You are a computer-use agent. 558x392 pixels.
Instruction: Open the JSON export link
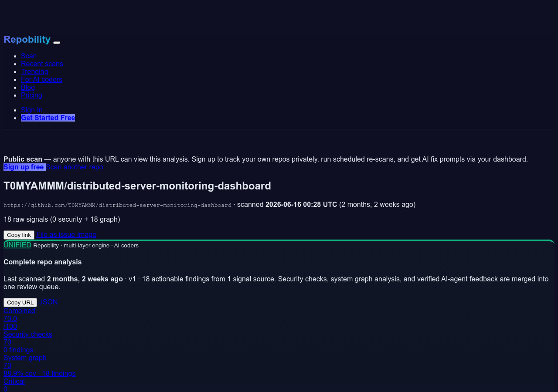[x=48, y=302]
